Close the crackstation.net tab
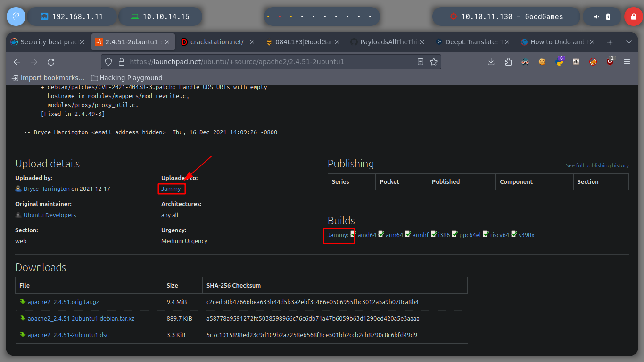 pyautogui.click(x=252, y=42)
